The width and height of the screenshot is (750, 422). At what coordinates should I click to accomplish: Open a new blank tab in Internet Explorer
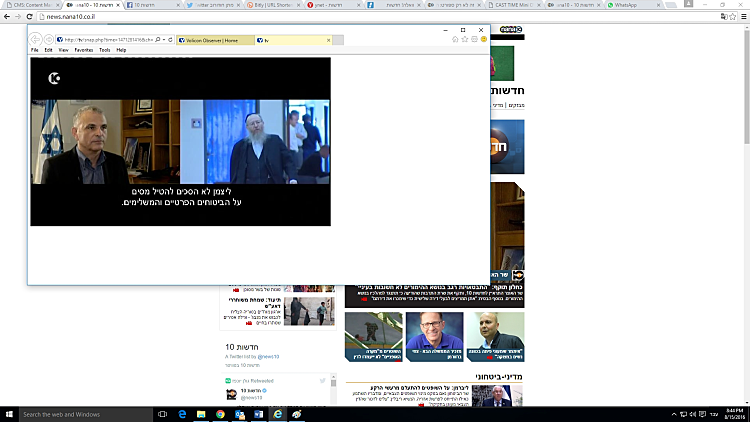click(x=338, y=40)
